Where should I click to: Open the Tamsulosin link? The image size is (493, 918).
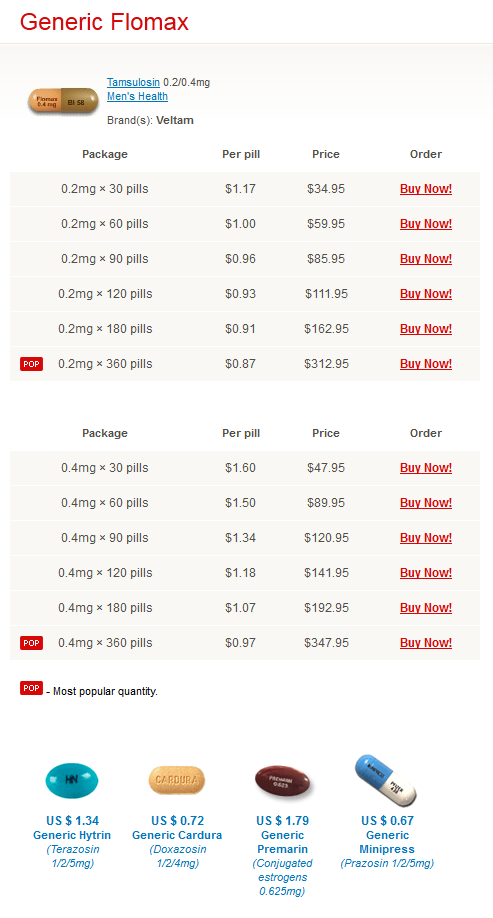point(133,83)
